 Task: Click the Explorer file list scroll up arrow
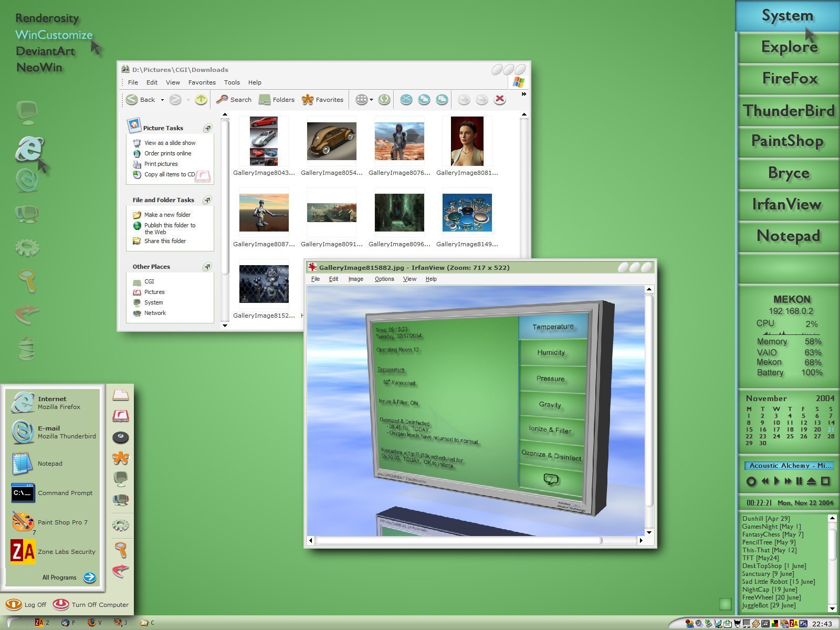(523, 114)
